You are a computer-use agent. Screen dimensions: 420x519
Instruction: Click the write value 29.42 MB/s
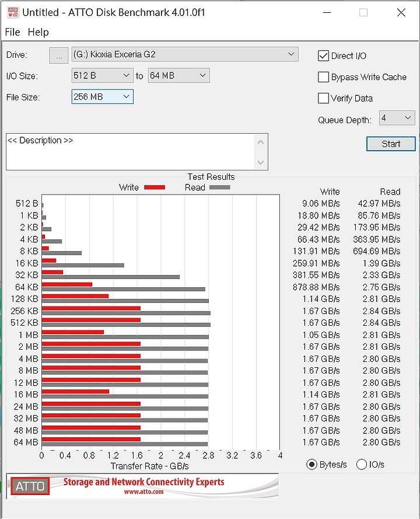point(318,228)
